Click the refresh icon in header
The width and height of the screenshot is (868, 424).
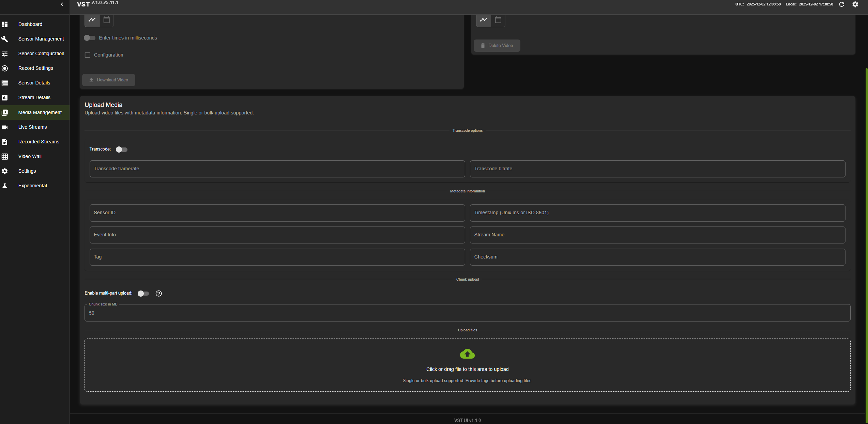(x=841, y=4)
